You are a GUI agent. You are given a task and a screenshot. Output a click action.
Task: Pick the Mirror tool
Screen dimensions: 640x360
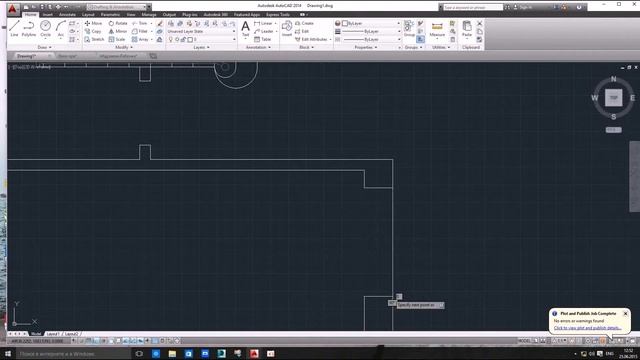[118, 31]
